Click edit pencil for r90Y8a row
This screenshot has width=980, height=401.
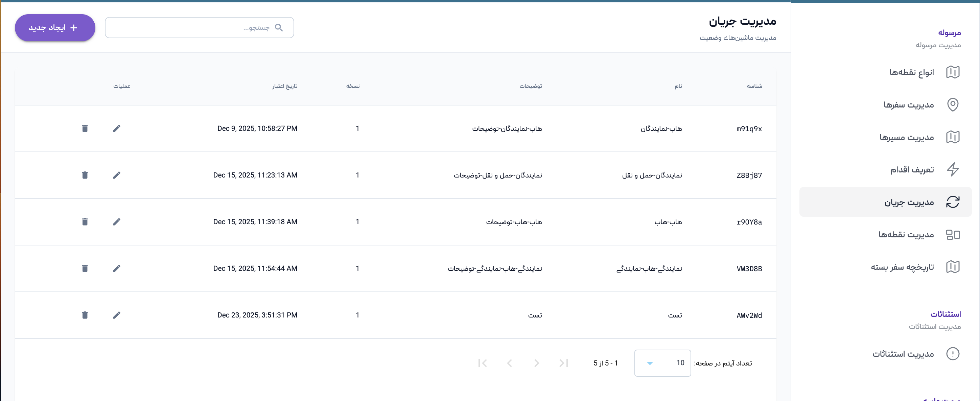click(117, 222)
